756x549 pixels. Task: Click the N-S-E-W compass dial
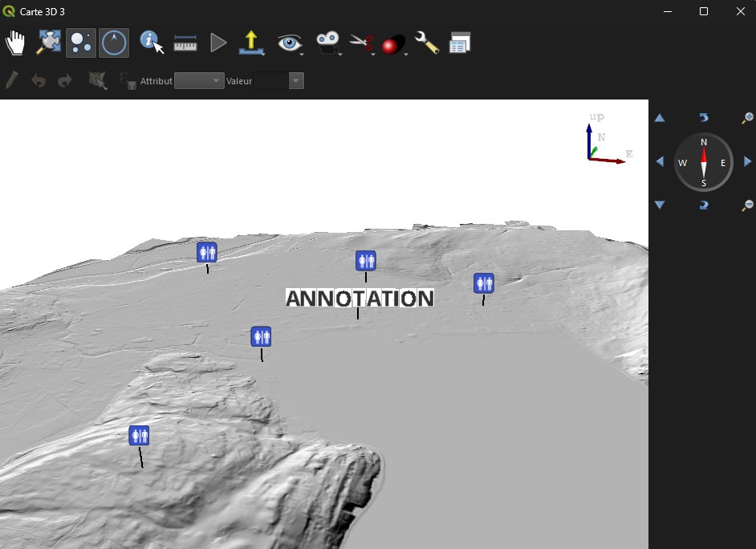click(704, 162)
